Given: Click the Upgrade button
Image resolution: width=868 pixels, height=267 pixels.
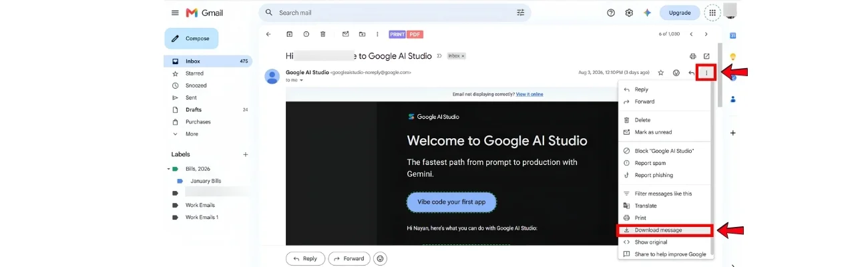Looking at the screenshot, I should [x=680, y=13].
